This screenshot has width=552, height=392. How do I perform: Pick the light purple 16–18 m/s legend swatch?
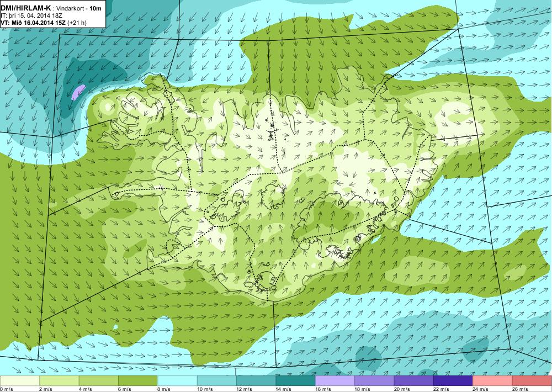[335, 381]
